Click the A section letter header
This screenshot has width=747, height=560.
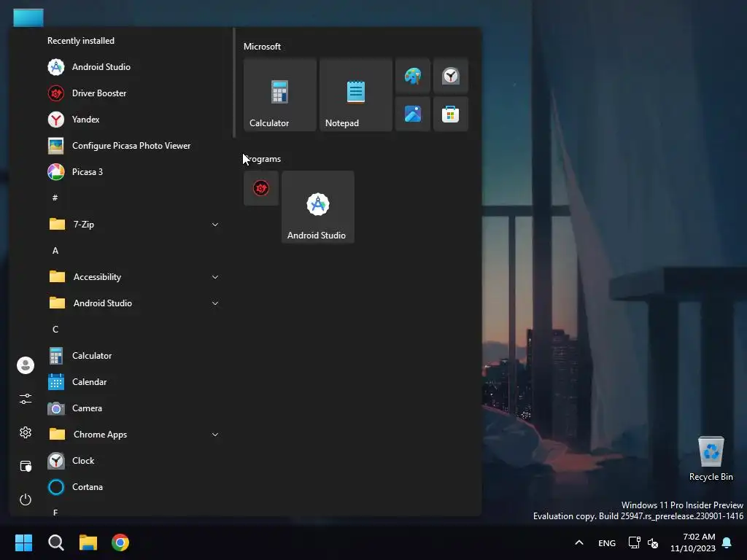click(x=55, y=251)
